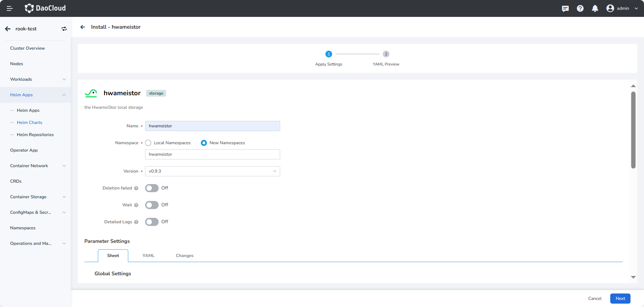
Task: Open the messages chat icon
Action: pos(565,8)
